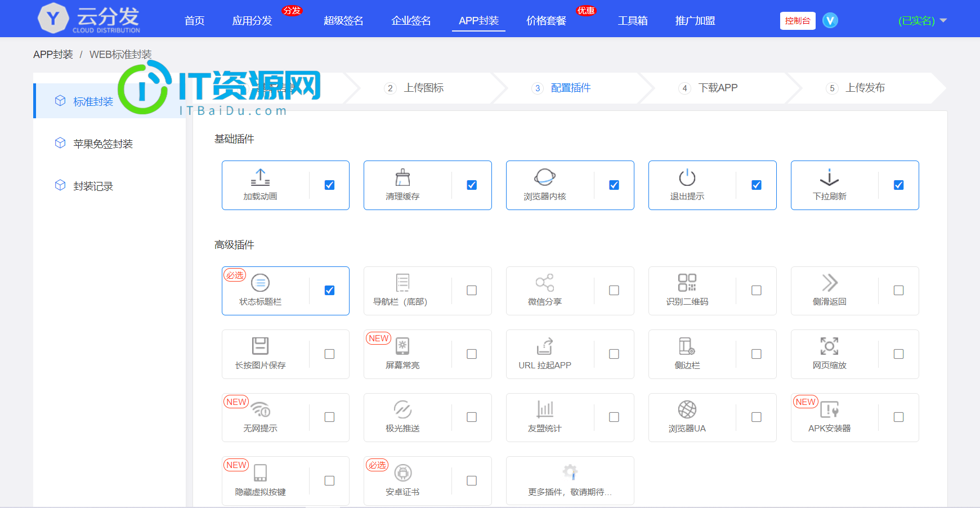Click the 浏览器UA globe icon
This screenshot has width=980, height=508.
687,409
